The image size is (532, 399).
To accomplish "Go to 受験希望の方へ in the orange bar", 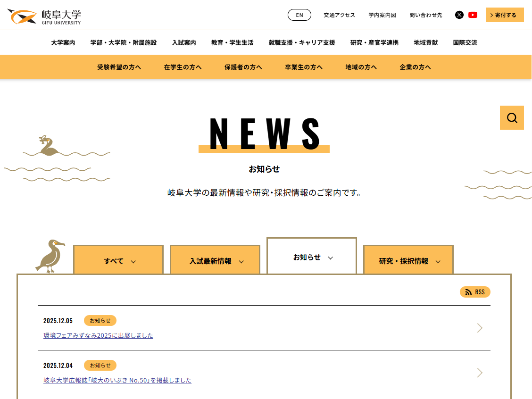I will (x=119, y=67).
